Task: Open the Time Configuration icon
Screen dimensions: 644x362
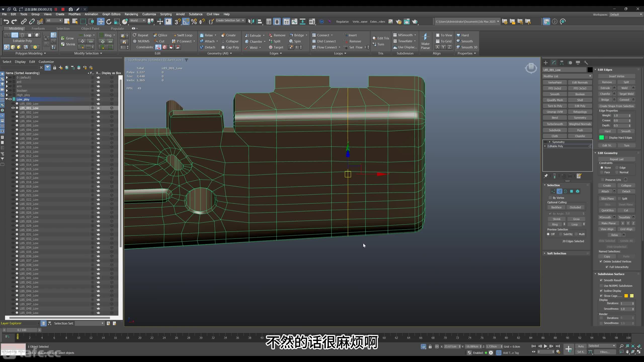Action: coord(558,352)
